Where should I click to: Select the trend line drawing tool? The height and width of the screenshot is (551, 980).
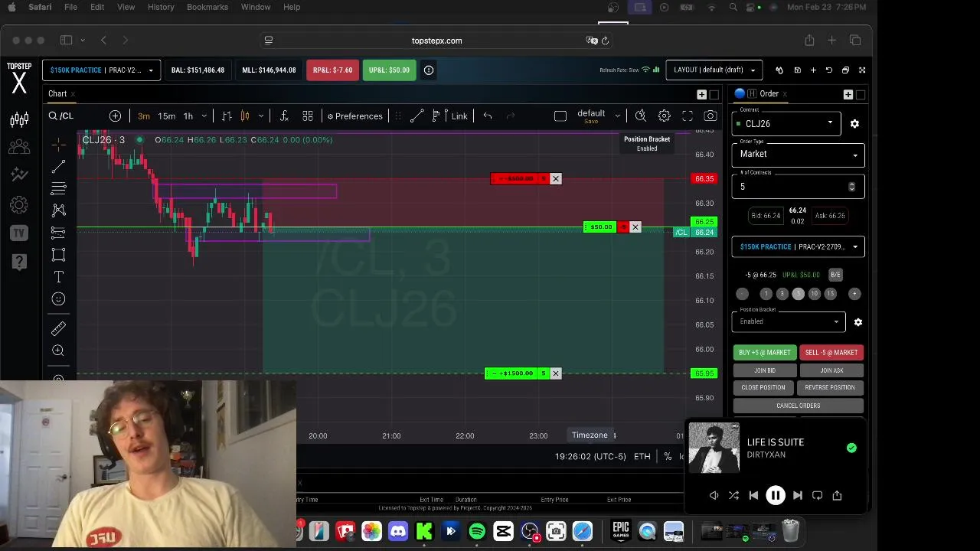[58, 167]
